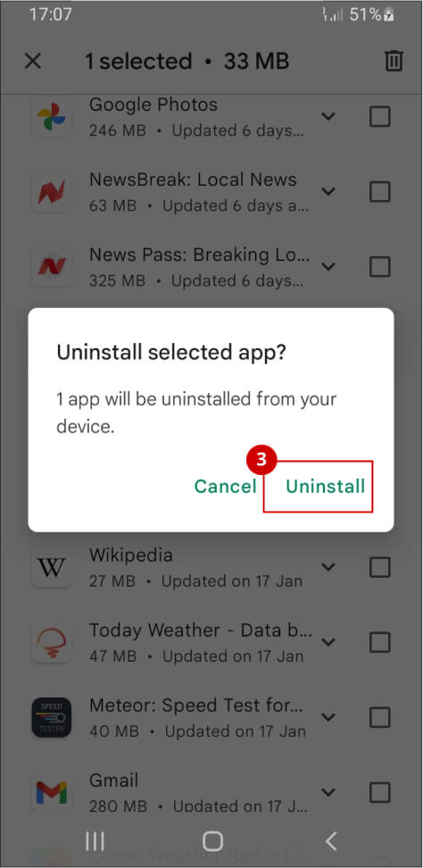Select the Gmail checkbox
This screenshot has width=423, height=868.
point(380,793)
